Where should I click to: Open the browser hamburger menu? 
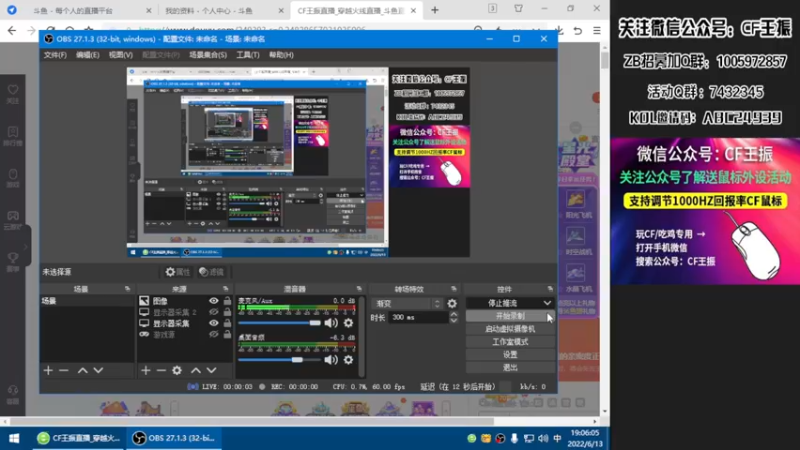pos(597,31)
